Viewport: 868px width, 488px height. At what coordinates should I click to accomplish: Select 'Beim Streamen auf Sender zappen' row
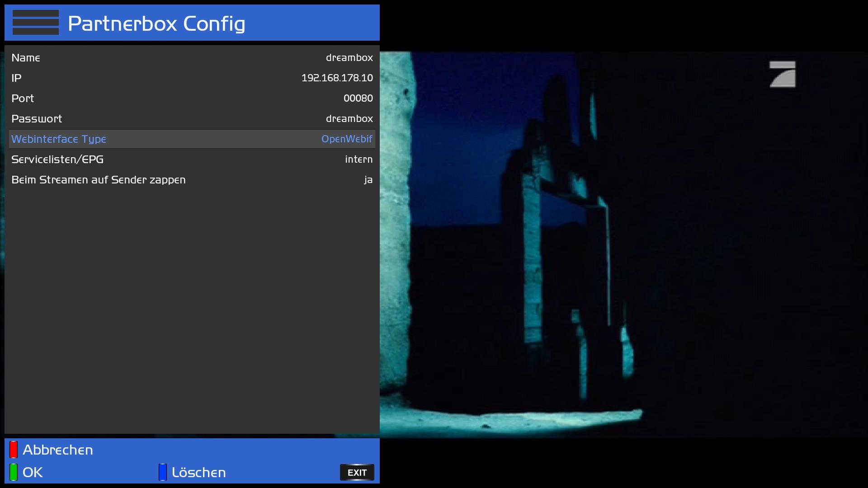click(x=99, y=180)
